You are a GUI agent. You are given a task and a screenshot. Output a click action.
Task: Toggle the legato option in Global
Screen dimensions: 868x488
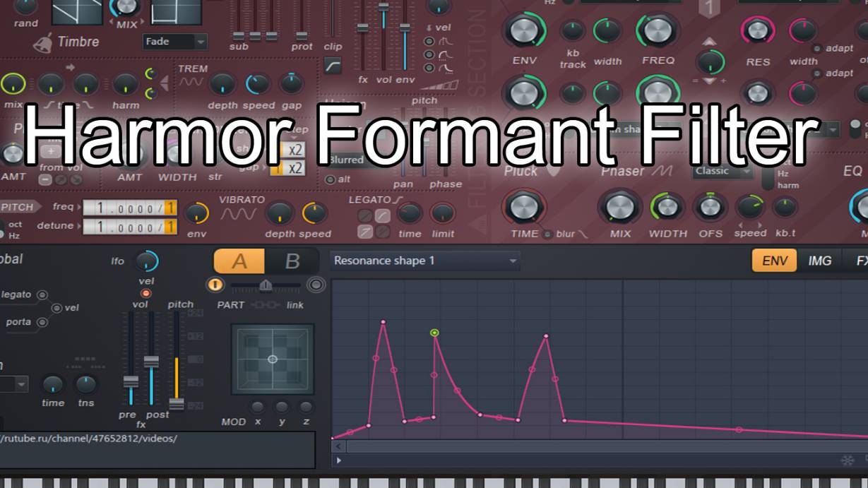click(42, 294)
